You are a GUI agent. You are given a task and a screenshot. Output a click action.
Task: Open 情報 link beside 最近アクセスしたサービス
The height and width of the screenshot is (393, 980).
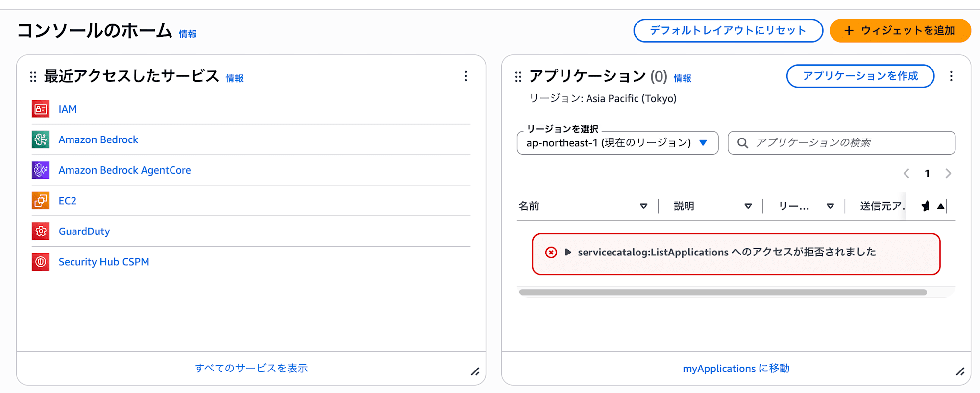[235, 78]
